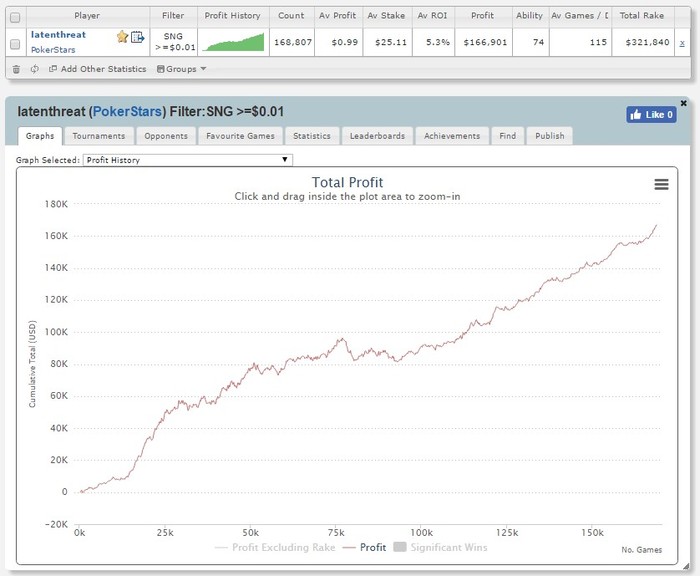Open the chart hamburger menu icon
700x576 pixels.
point(661,184)
